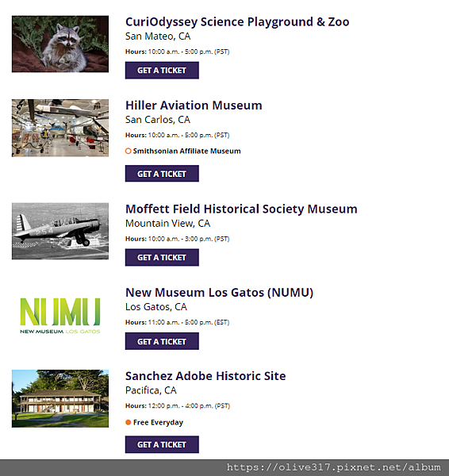The width and height of the screenshot is (449, 476).
Task: Get a ticket for CuriOdyssey Science Playground & Zoo
Action: 162,71
